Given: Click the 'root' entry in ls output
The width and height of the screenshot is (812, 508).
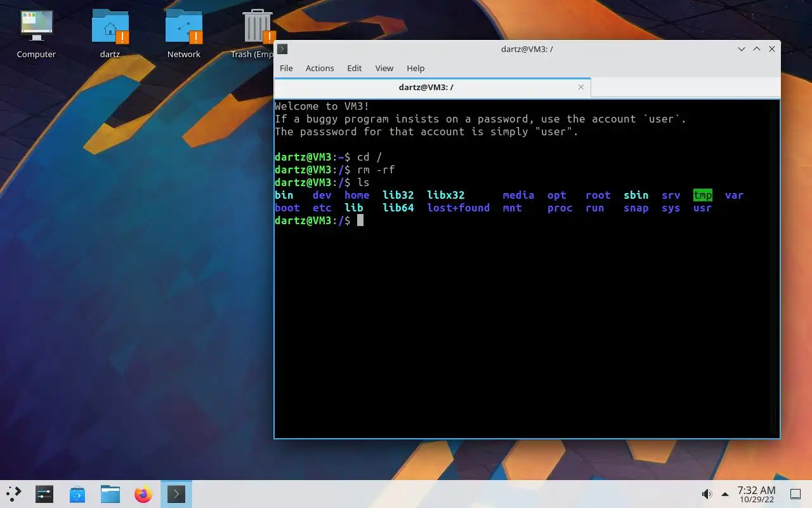Looking at the screenshot, I should [x=598, y=196].
